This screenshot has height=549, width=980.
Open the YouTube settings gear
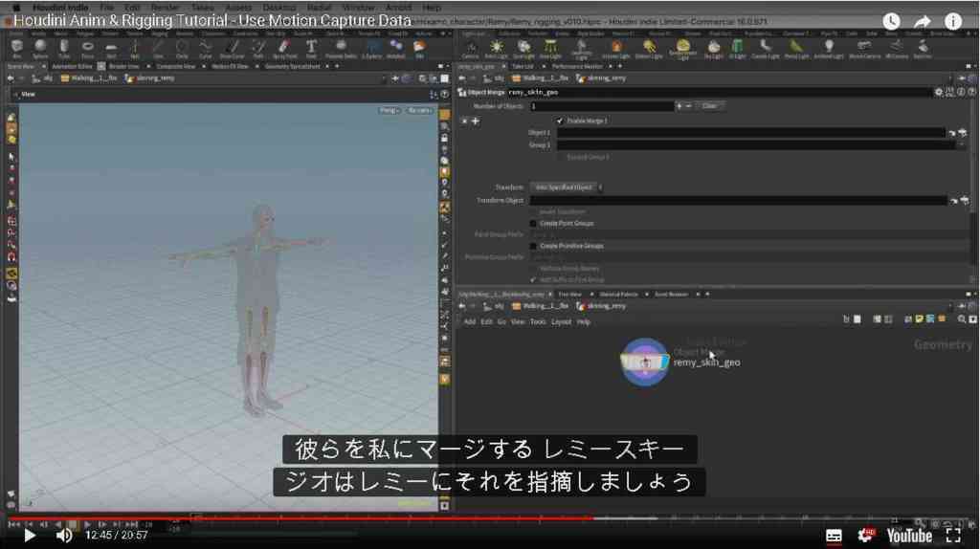click(866, 536)
